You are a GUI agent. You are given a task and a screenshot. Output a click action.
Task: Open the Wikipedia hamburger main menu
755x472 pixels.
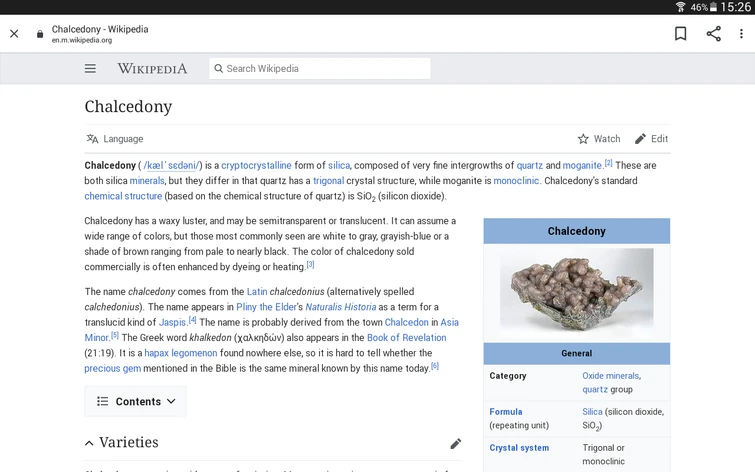(x=90, y=68)
